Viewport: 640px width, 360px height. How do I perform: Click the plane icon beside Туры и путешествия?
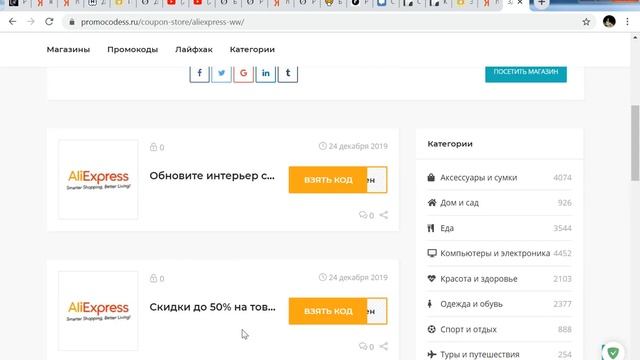[431, 354]
